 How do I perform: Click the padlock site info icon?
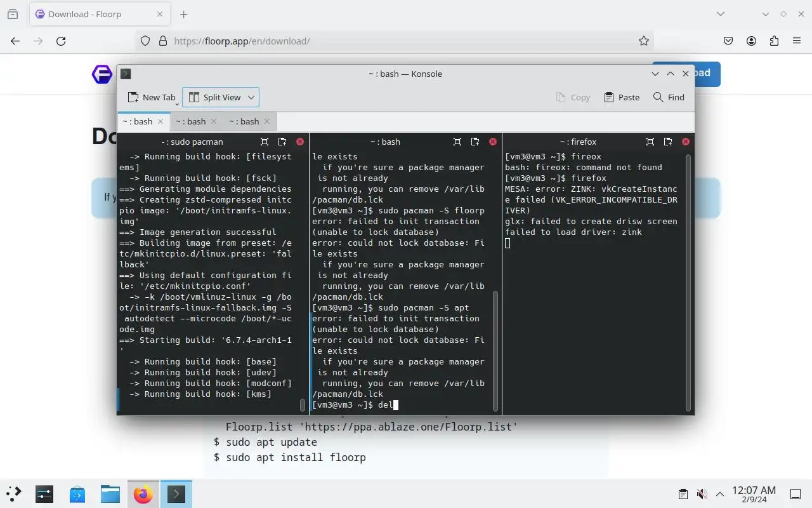tap(163, 41)
